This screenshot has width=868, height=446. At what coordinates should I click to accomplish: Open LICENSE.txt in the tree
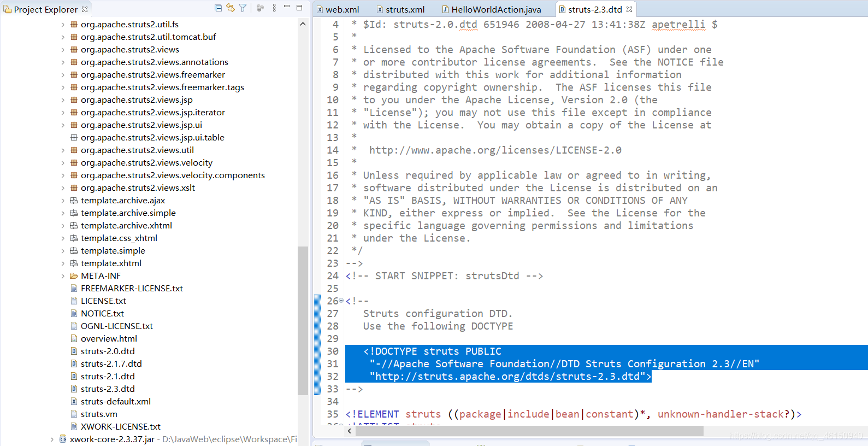tap(103, 301)
